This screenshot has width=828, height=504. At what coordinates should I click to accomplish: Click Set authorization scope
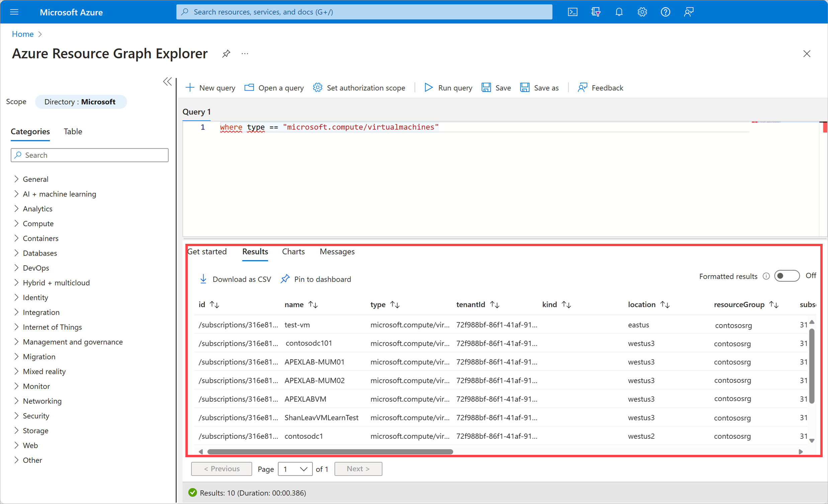[x=359, y=88]
